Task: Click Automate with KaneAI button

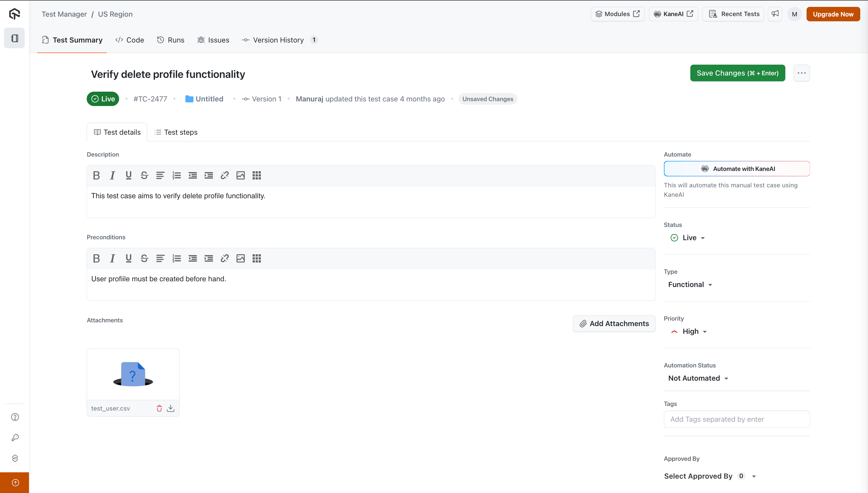Action: [x=737, y=169]
